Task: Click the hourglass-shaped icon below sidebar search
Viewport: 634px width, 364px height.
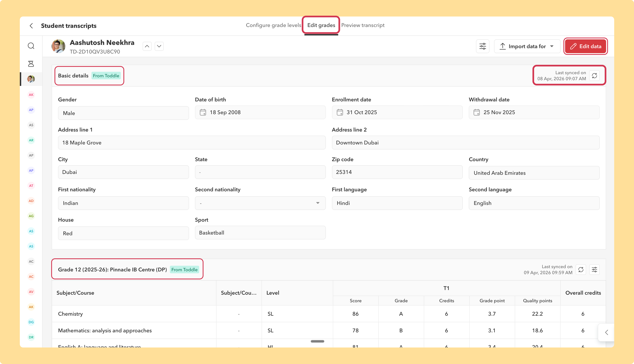Action: click(31, 64)
